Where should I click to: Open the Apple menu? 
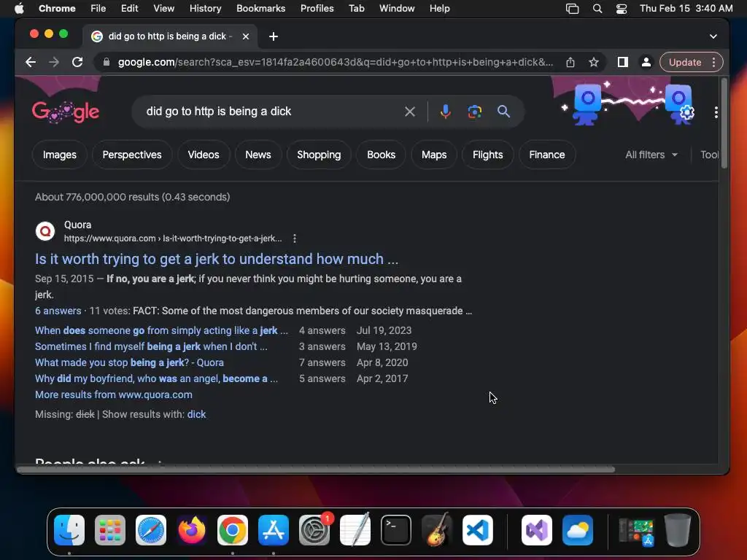(19, 9)
